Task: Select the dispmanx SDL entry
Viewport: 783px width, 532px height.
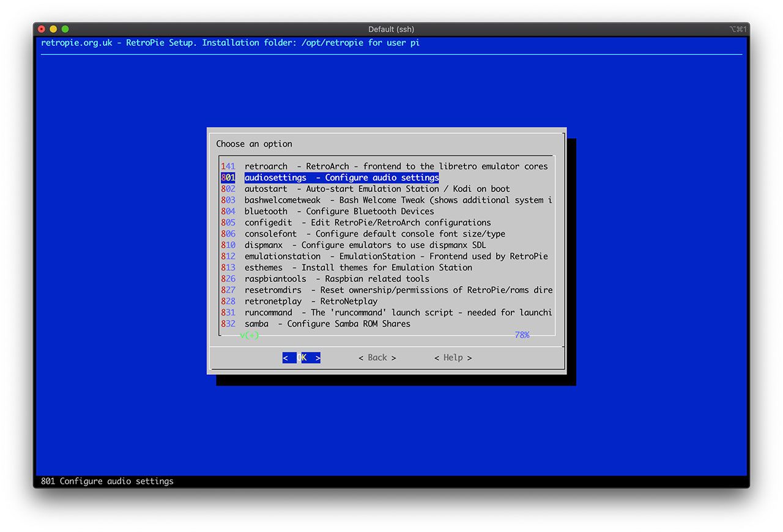Action: click(365, 245)
